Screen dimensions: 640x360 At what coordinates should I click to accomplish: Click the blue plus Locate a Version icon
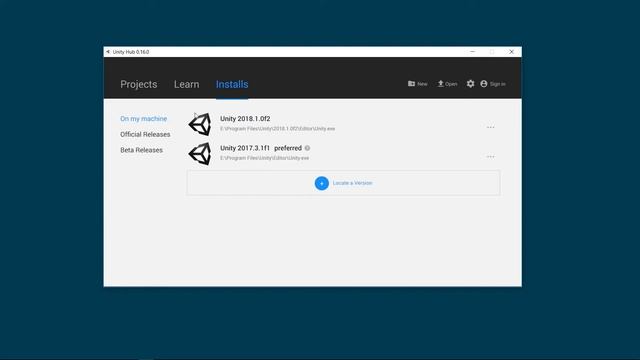coord(322,183)
